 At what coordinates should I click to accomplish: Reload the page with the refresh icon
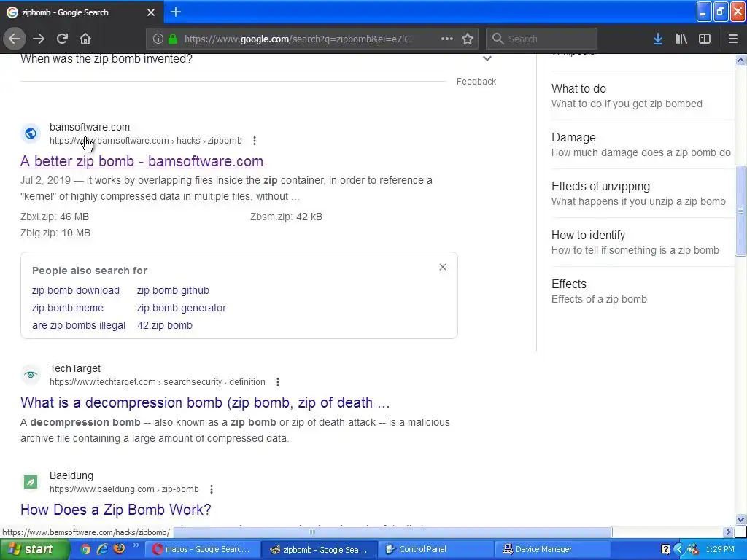(x=62, y=39)
